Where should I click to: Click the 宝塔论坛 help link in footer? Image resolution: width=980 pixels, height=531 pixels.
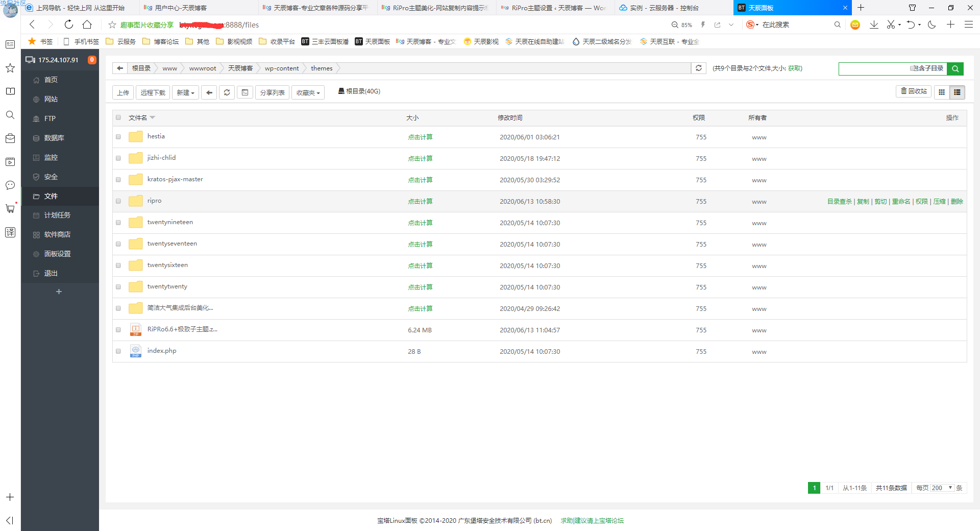click(592, 521)
